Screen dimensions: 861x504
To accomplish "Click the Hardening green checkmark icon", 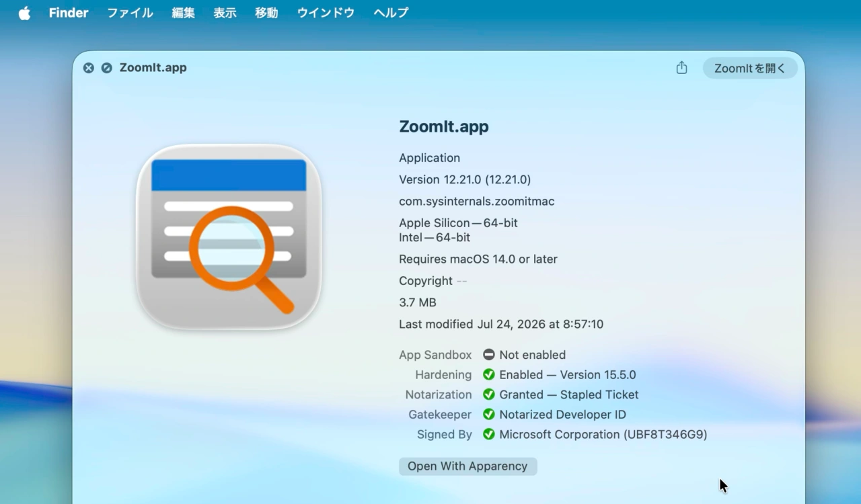I will [x=489, y=375].
